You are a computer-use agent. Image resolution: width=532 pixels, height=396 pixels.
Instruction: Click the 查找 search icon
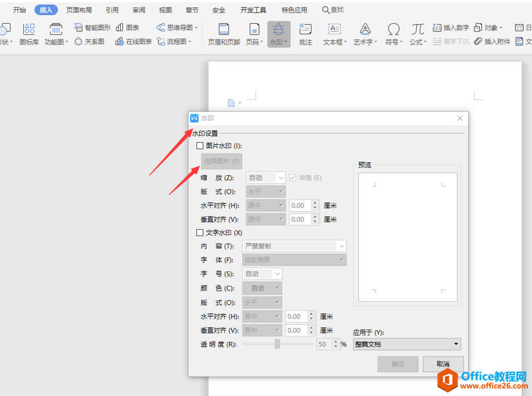(326, 10)
